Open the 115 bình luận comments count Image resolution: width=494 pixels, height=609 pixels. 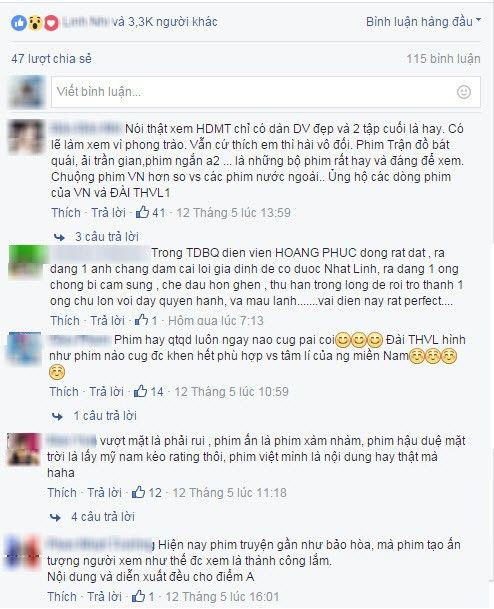[443, 59]
